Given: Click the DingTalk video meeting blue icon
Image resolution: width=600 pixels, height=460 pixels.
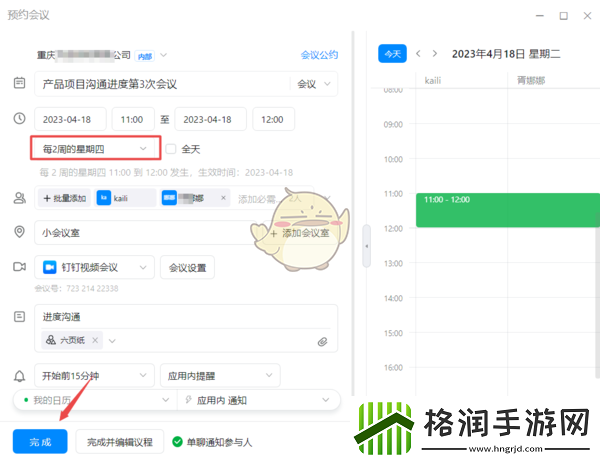Looking at the screenshot, I should coord(50,267).
